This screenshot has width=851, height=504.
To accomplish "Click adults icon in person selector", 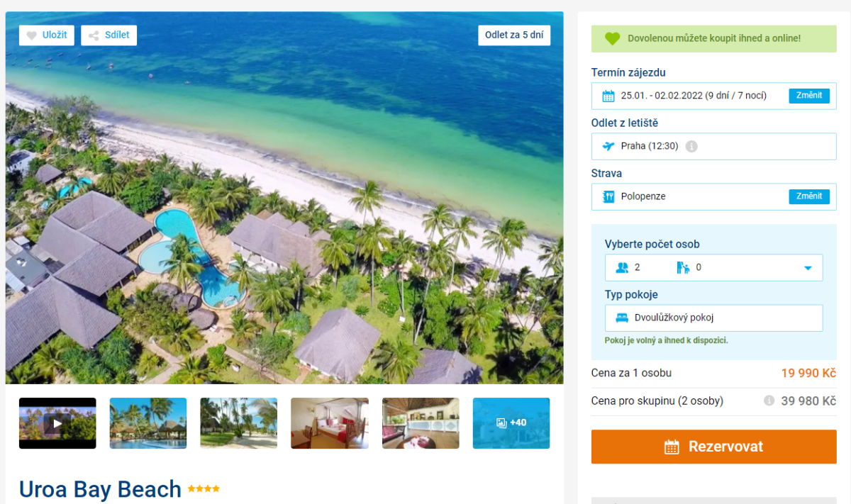I will (623, 267).
